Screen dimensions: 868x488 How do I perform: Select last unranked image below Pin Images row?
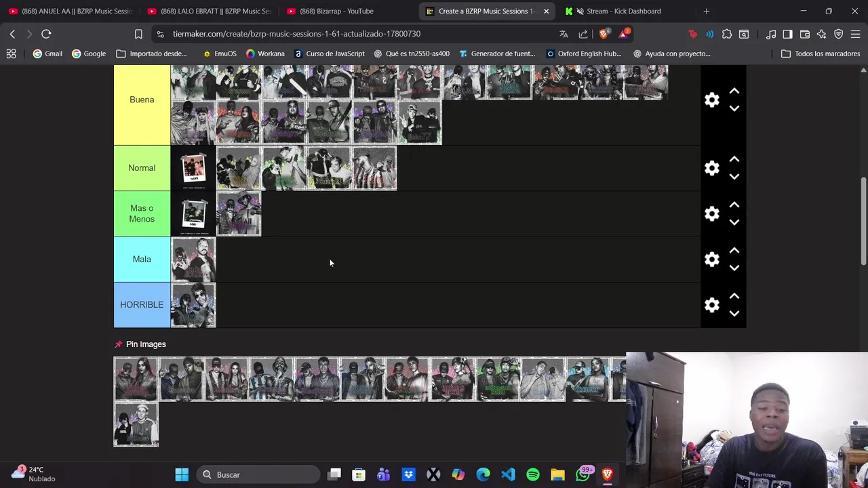click(136, 425)
